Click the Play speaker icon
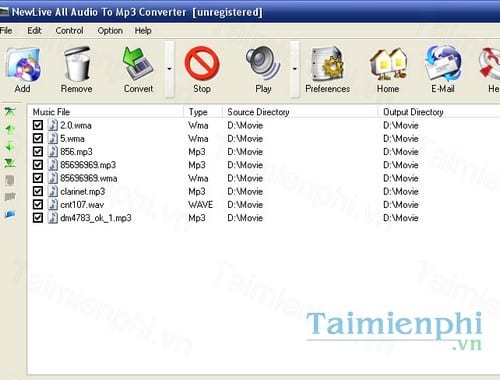 263,63
